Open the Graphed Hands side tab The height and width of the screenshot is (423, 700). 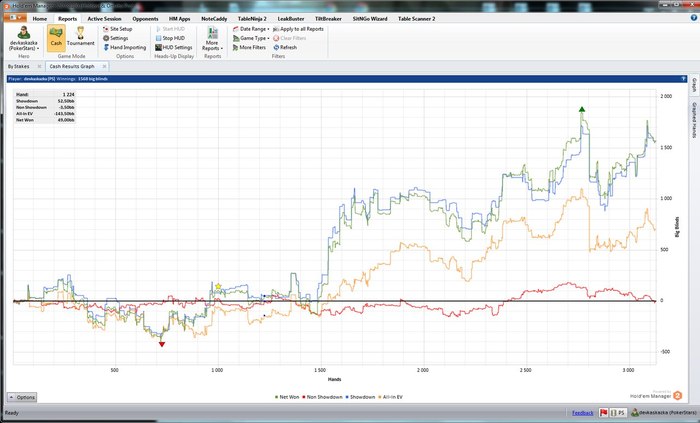(x=695, y=120)
